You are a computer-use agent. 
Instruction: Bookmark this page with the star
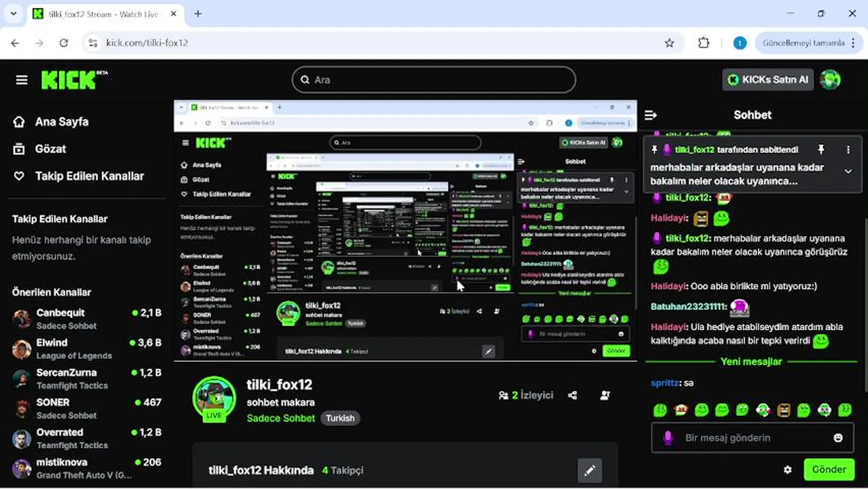coord(670,43)
